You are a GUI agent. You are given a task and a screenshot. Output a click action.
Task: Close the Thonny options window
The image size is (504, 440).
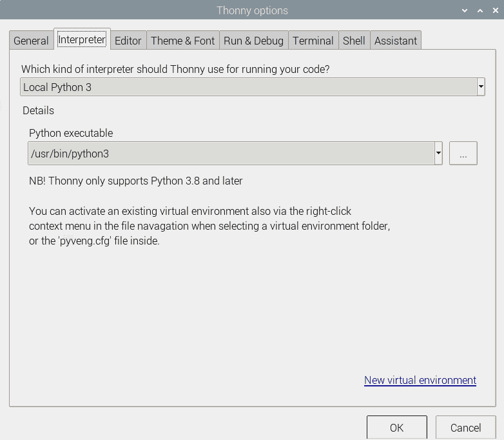tap(496, 10)
